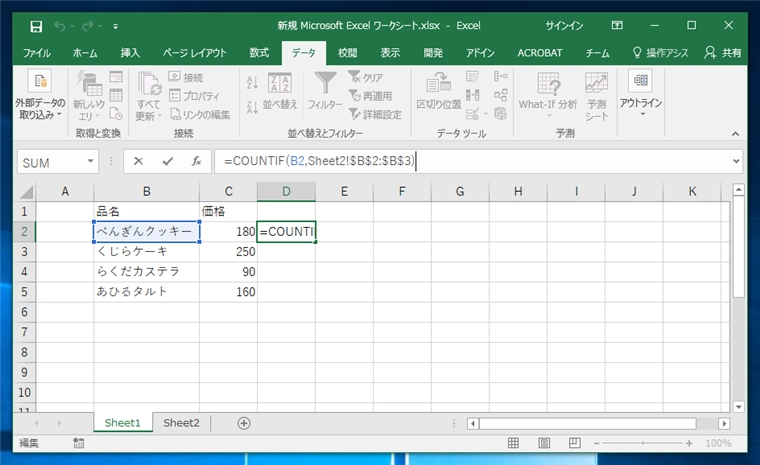Click the Data Validation icon
Screen dimensions: 760x465
[x=472, y=114]
